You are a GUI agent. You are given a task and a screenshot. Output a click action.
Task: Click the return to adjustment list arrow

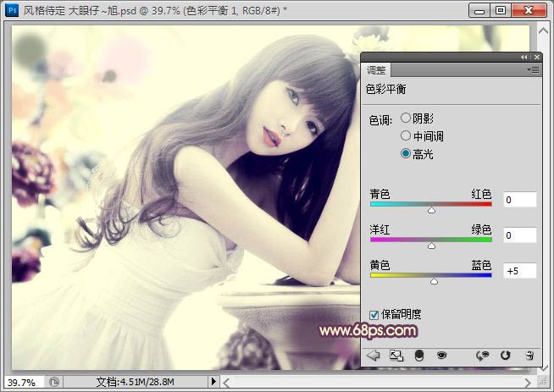coord(374,356)
